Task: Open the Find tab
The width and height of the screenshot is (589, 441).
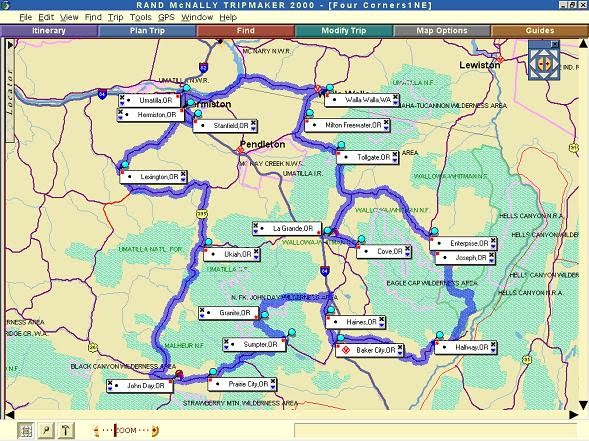Action: point(246,31)
